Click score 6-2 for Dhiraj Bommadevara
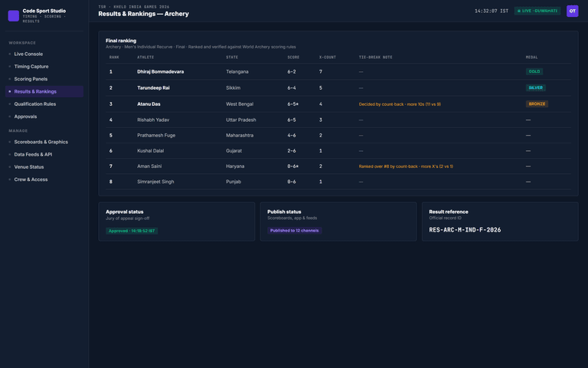Screen dimensions: 588x368 click(x=292, y=72)
